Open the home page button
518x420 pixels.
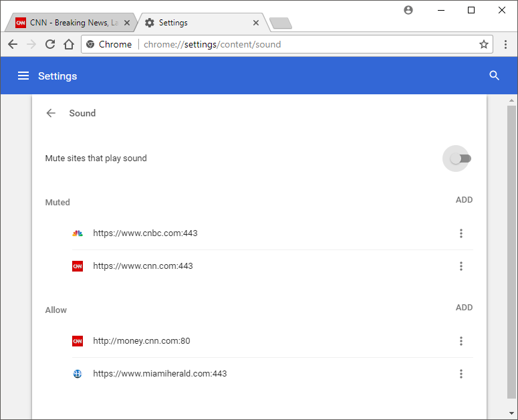click(69, 44)
